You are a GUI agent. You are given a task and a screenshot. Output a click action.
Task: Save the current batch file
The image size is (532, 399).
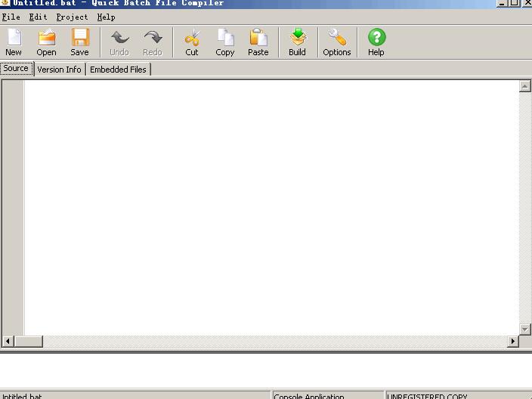pyautogui.click(x=80, y=42)
